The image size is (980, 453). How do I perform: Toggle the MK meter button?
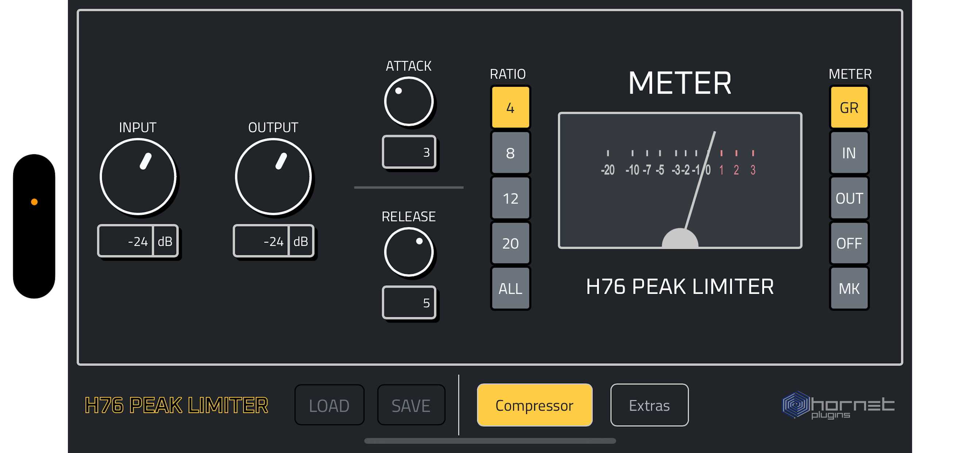coord(849,288)
